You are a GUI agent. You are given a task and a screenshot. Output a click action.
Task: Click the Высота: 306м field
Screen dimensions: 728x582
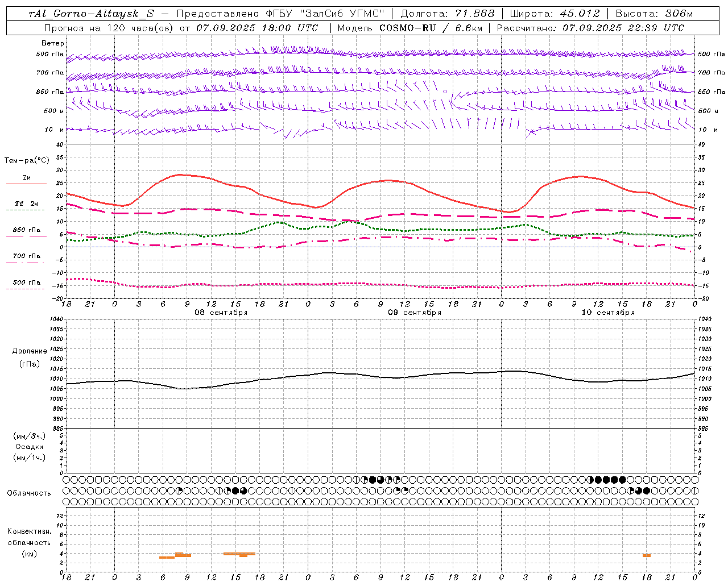tap(655, 14)
